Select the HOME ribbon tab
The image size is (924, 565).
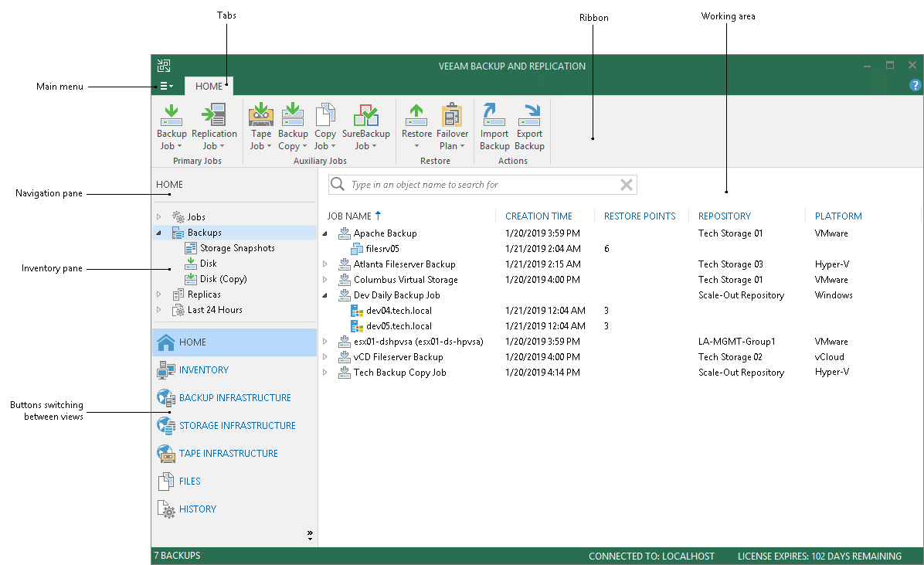pos(209,86)
